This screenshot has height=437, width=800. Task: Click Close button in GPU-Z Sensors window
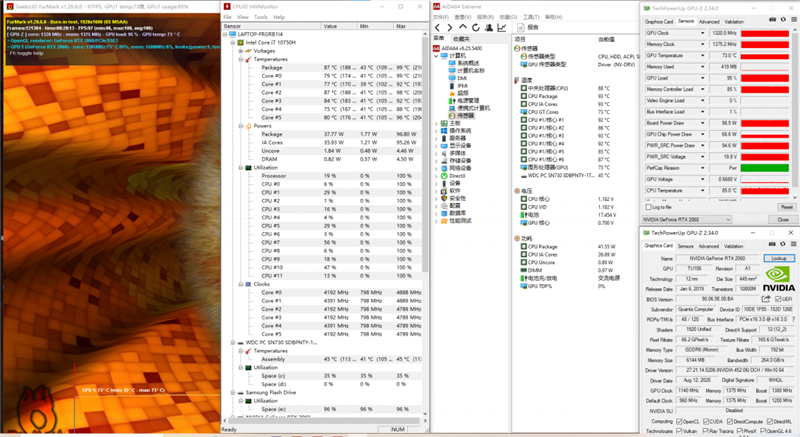point(783,220)
